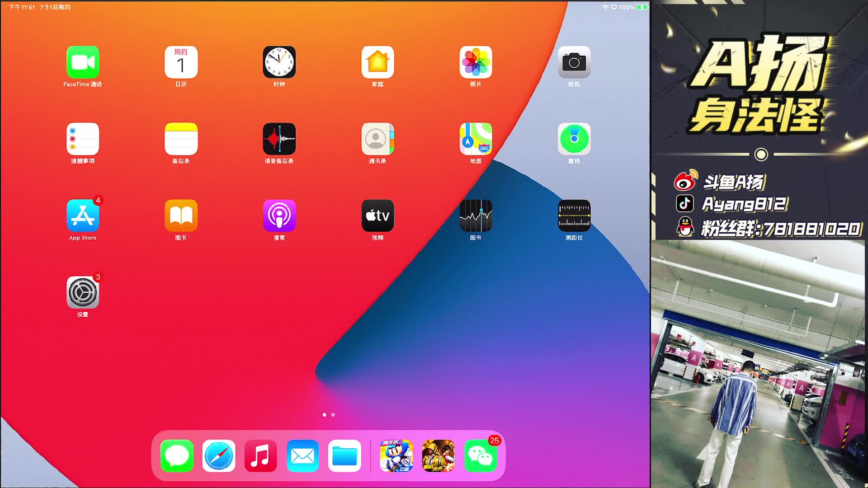Open the Apple TV app
Image resolution: width=868 pixels, height=488 pixels.
pos(377,216)
